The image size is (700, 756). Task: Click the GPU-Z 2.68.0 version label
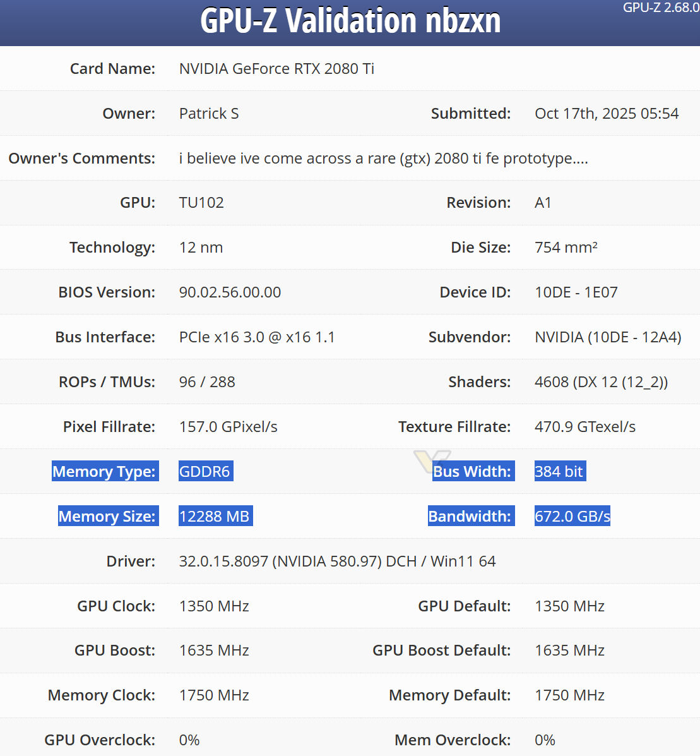click(x=660, y=9)
